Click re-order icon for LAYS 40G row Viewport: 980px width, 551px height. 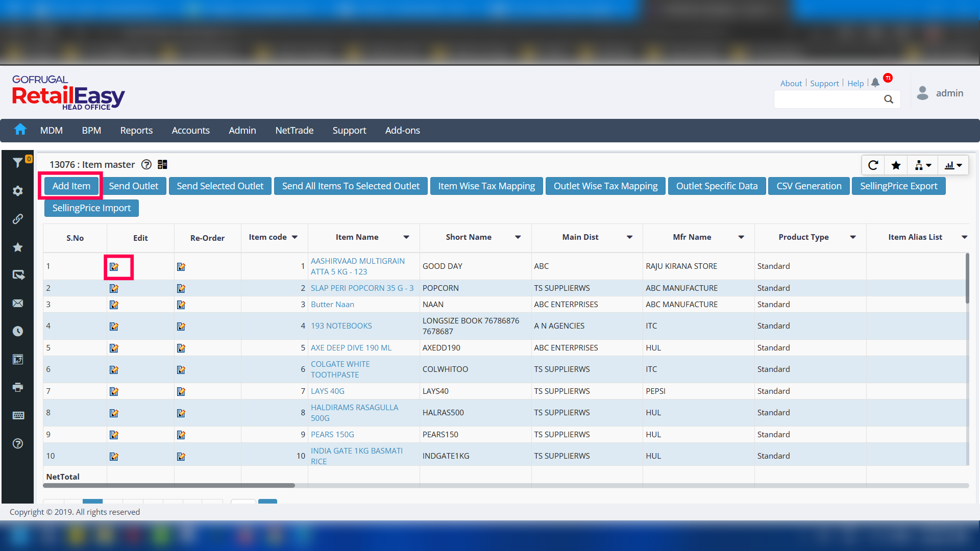(x=181, y=391)
